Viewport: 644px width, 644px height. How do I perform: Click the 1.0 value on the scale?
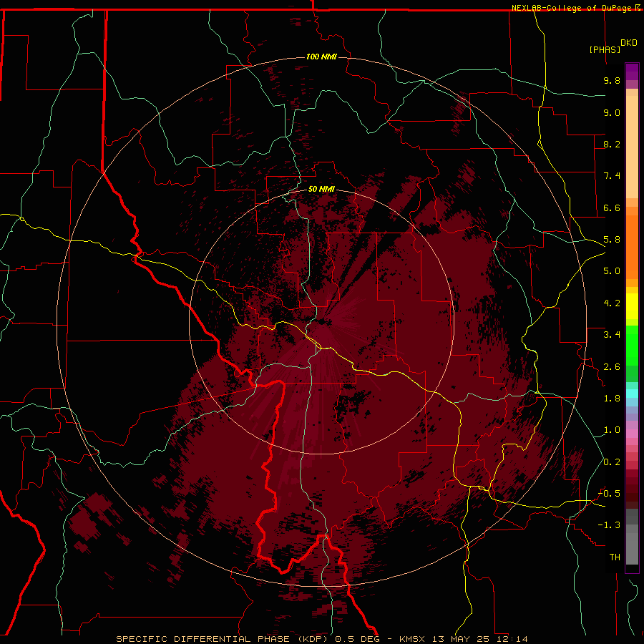pos(612,430)
